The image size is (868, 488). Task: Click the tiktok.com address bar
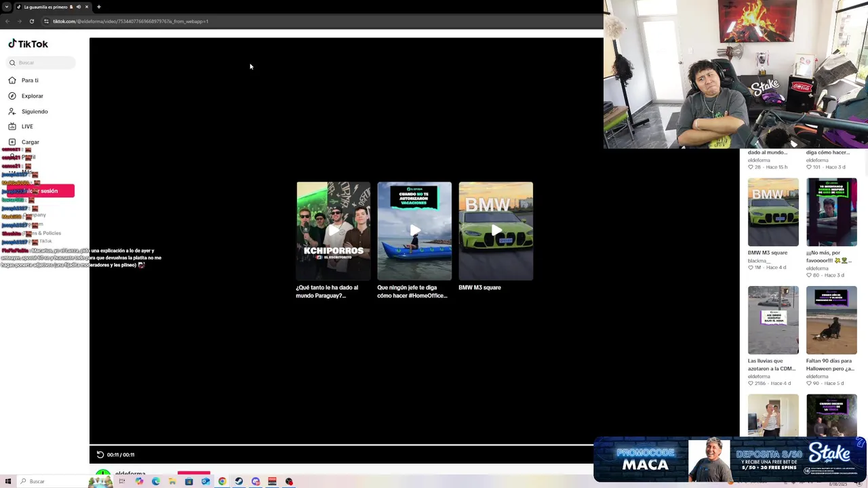click(x=130, y=21)
